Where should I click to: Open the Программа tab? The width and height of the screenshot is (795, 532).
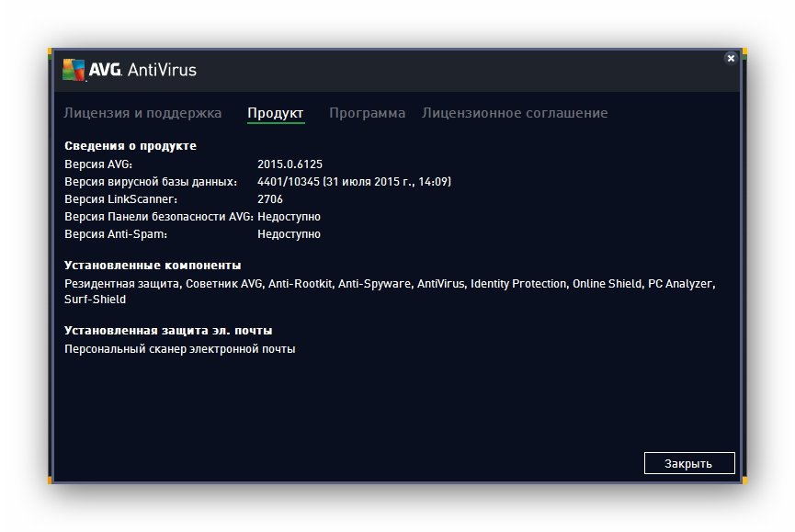(x=367, y=113)
